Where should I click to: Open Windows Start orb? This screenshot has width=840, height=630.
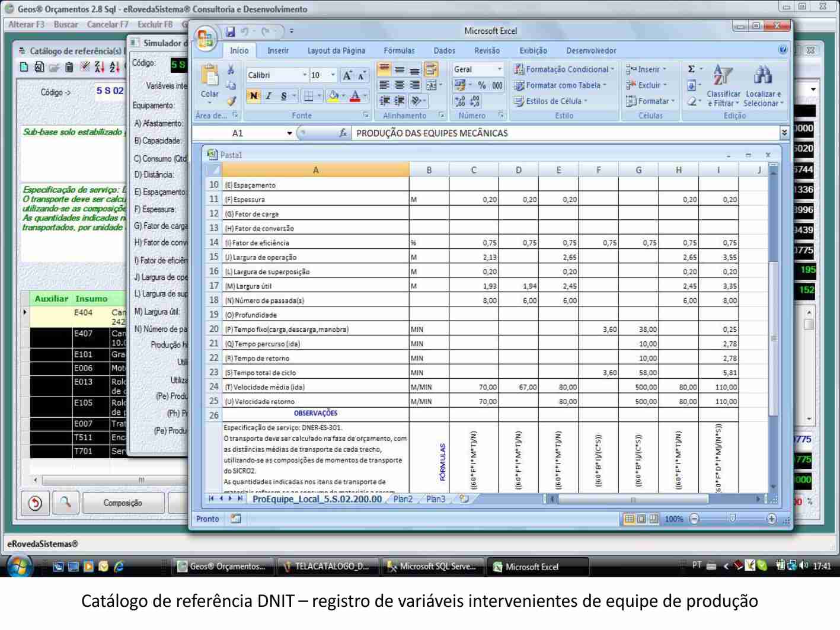click(19, 566)
